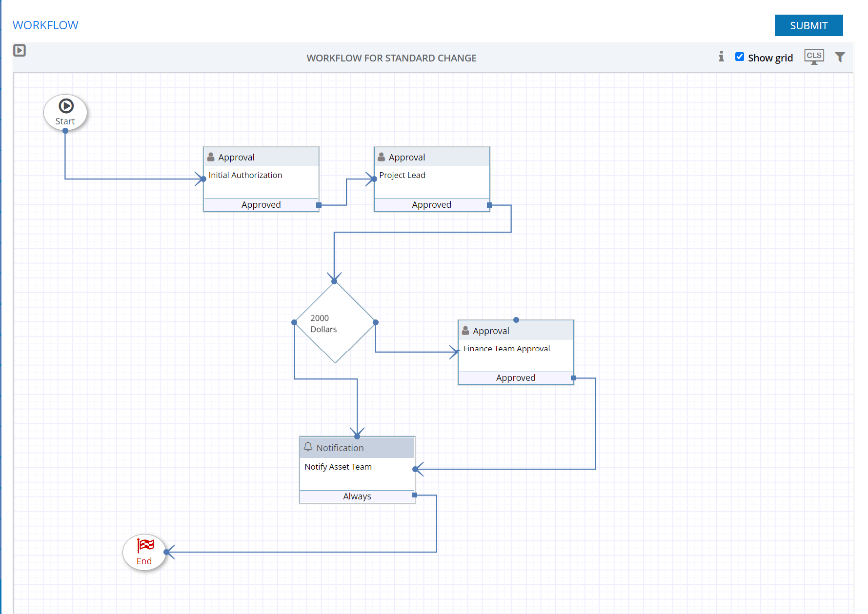868x614 pixels.
Task: Click Start node's bottom connector dot
Action: 65,131
